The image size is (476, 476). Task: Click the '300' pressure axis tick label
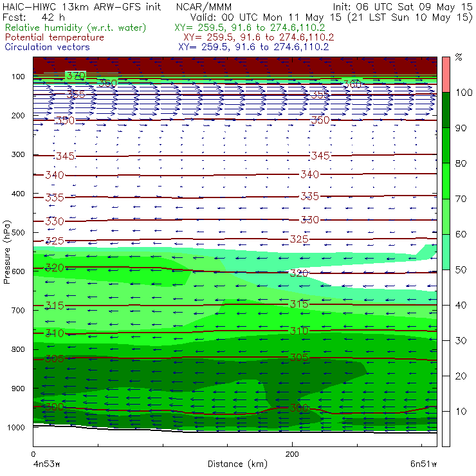[18, 154]
